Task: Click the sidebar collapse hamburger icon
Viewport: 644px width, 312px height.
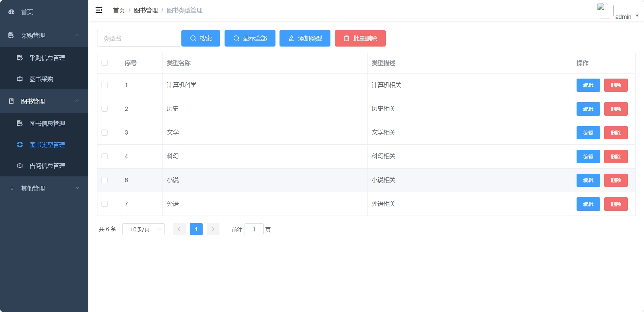Action: pyautogui.click(x=99, y=10)
